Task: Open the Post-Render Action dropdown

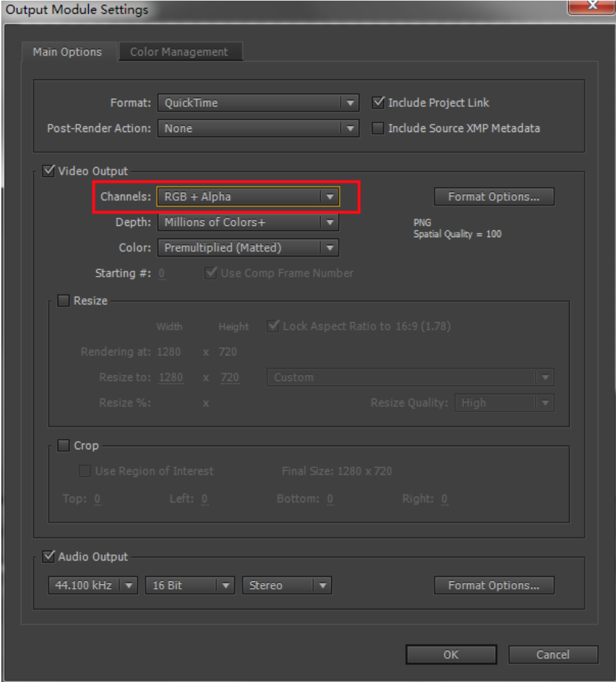Action: tap(257, 128)
